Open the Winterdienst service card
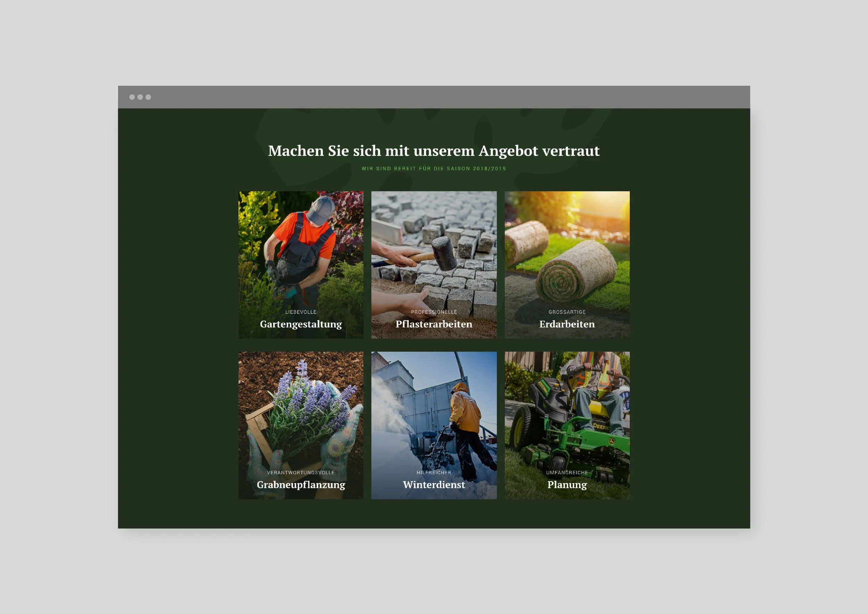Screen dimensions: 868x614 pos(434,425)
